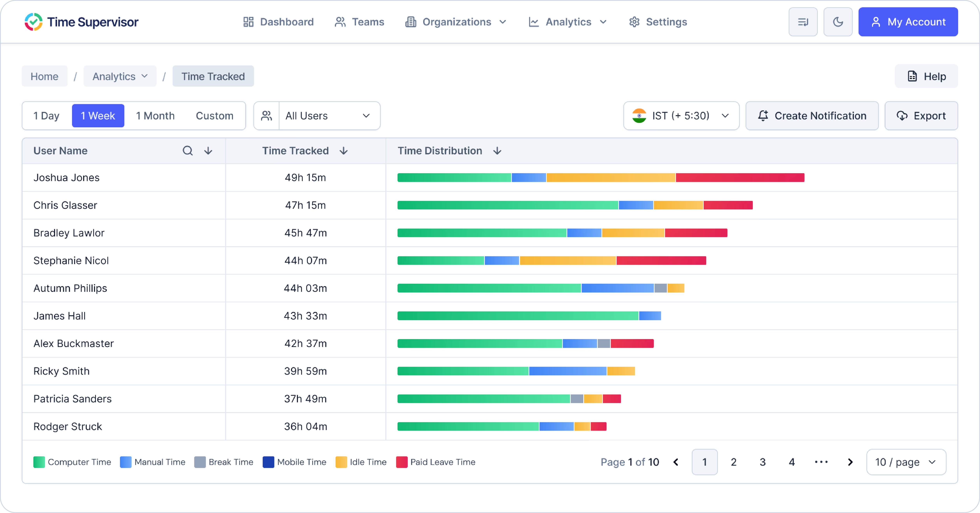
Task: Open the IST timezone dropdown
Action: click(681, 116)
